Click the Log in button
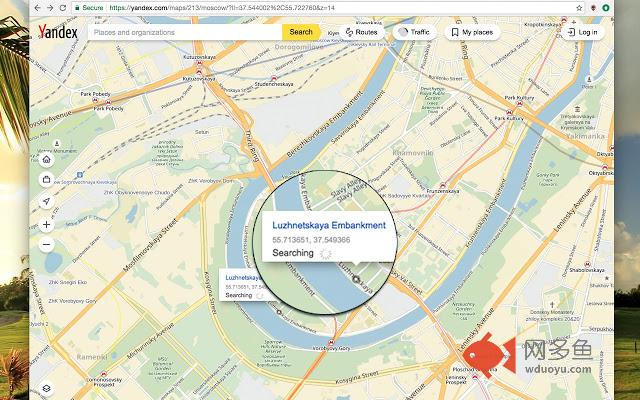The height and width of the screenshot is (400, 640). (x=581, y=32)
